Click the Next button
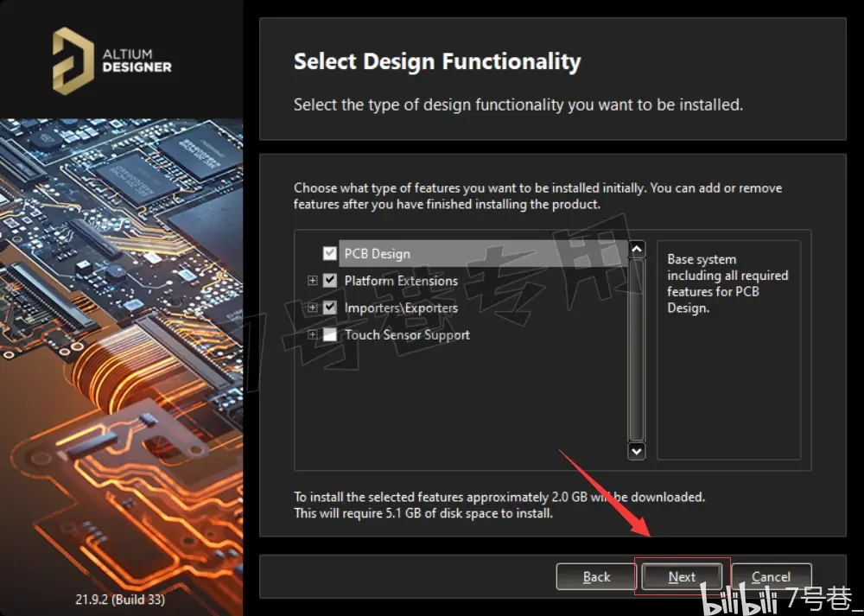The height and width of the screenshot is (616, 864). click(x=683, y=577)
